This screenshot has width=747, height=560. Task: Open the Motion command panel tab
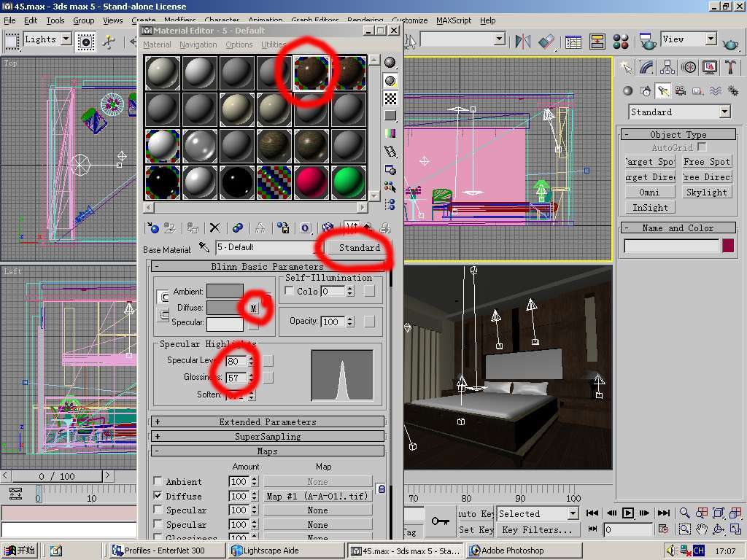tap(689, 67)
